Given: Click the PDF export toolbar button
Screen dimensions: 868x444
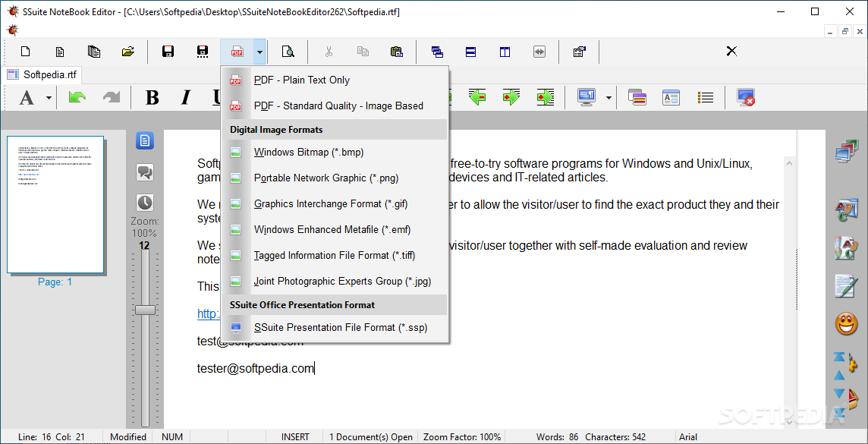Looking at the screenshot, I should point(237,52).
